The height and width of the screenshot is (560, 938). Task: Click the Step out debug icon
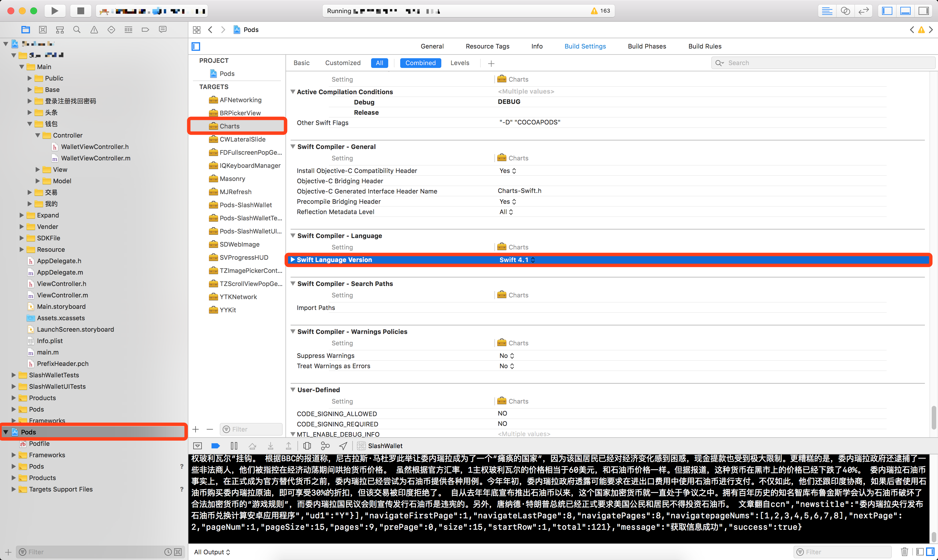pos(288,446)
